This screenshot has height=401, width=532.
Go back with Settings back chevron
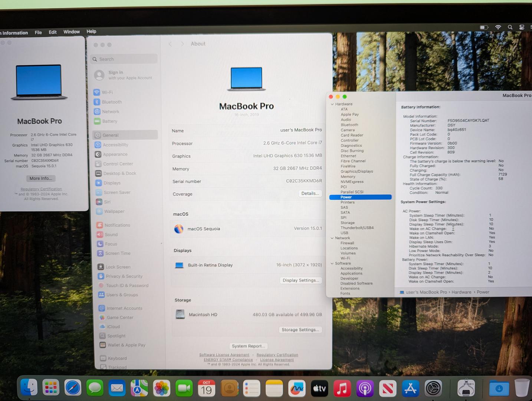(x=170, y=44)
